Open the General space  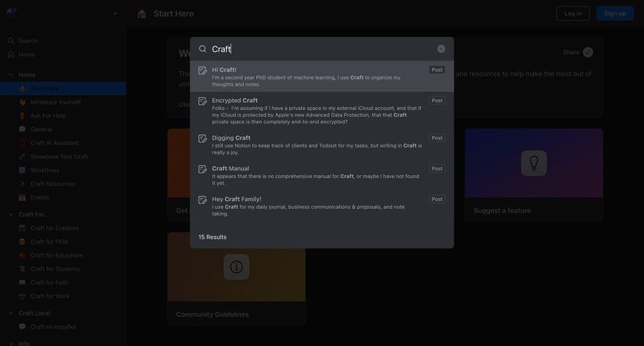coord(63,129)
